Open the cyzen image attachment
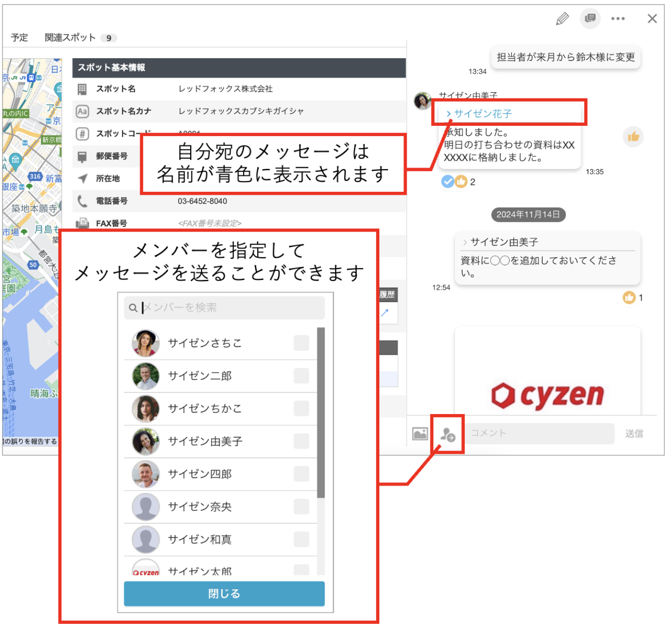Image resolution: width=672 pixels, height=628 pixels. (x=547, y=371)
